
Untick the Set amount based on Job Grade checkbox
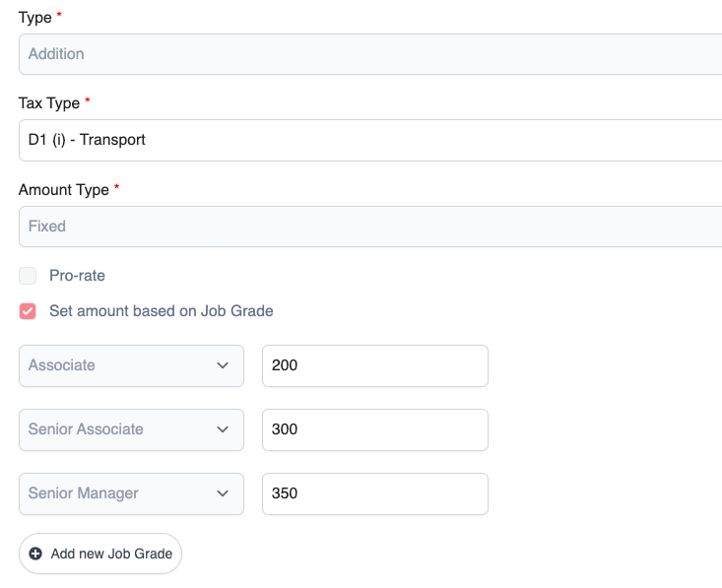pos(28,311)
